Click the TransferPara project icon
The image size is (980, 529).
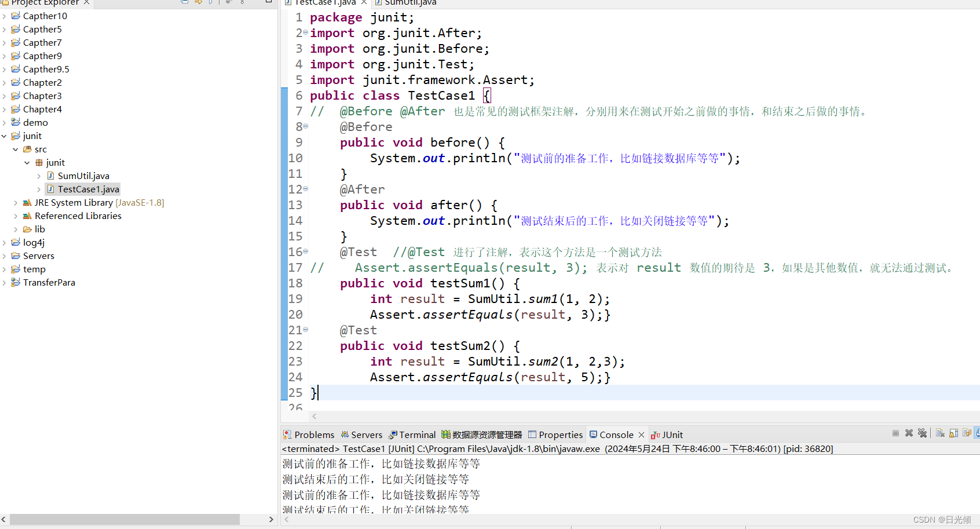16,282
